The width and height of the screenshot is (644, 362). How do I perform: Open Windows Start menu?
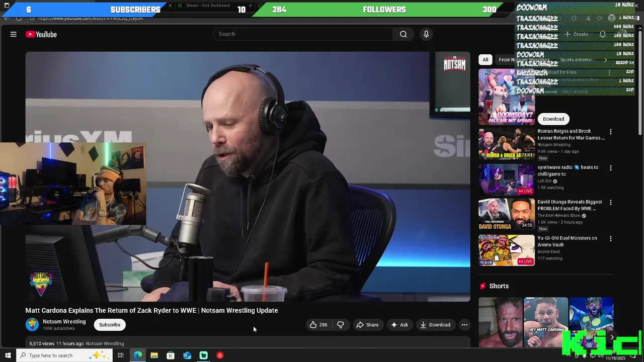click(8, 355)
